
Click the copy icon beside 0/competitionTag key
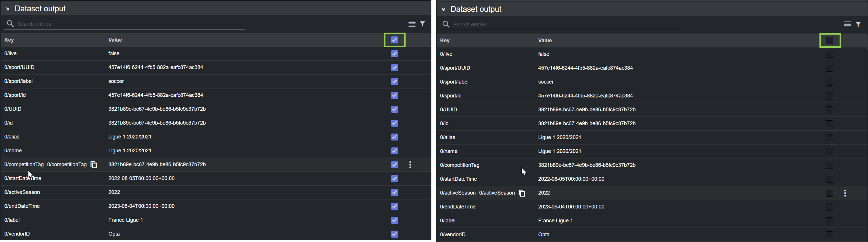pos(94,165)
